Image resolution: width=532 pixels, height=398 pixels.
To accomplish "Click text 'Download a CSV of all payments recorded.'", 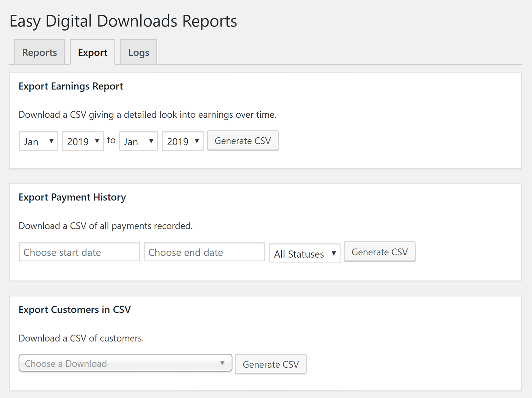I will click(x=106, y=226).
